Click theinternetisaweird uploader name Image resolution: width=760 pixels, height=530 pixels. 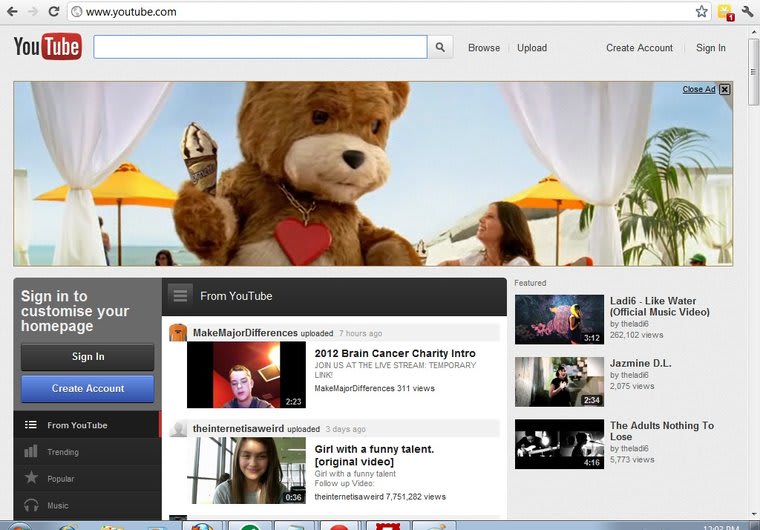pos(238,429)
